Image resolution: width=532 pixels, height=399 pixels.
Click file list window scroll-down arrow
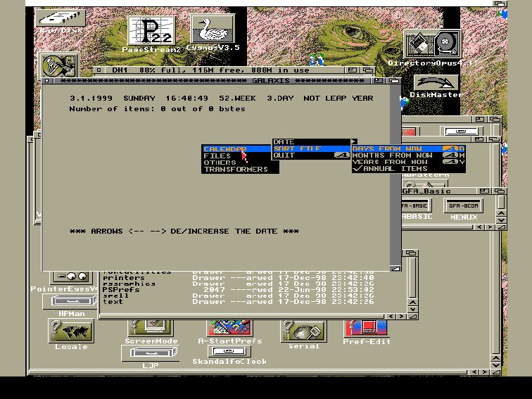click(x=412, y=310)
